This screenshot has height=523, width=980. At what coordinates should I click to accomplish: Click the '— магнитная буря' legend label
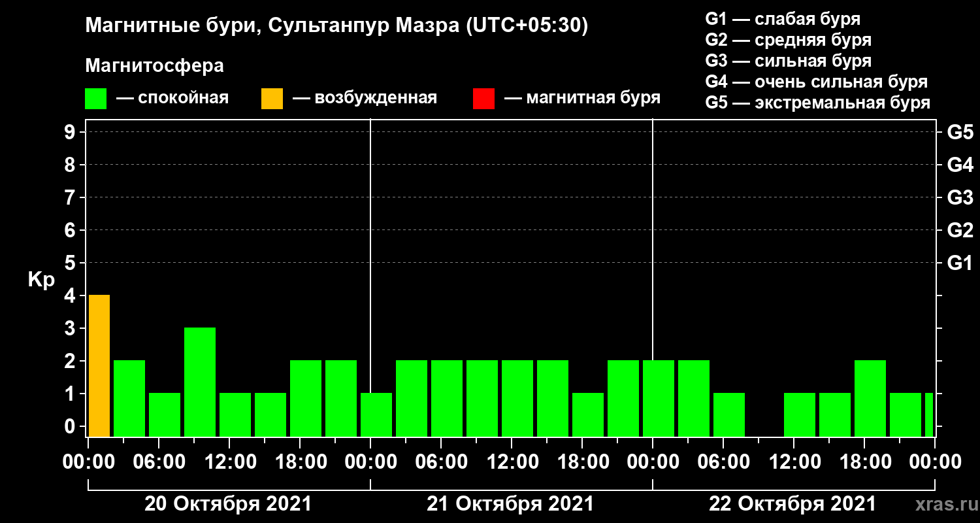click(582, 99)
